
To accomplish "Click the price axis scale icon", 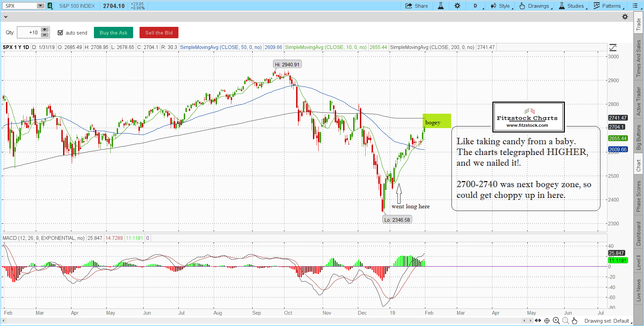I will tap(613, 47).
